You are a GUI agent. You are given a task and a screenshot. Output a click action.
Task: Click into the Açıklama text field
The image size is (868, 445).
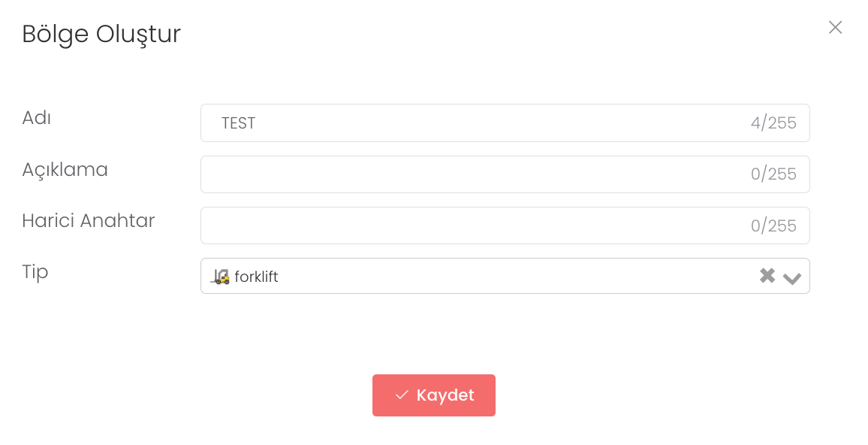click(x=473, y=174)
